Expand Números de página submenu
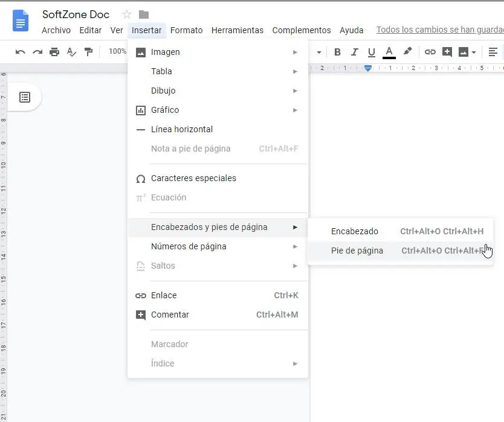This screenshot has height=422, width=504. click(218, 246)
